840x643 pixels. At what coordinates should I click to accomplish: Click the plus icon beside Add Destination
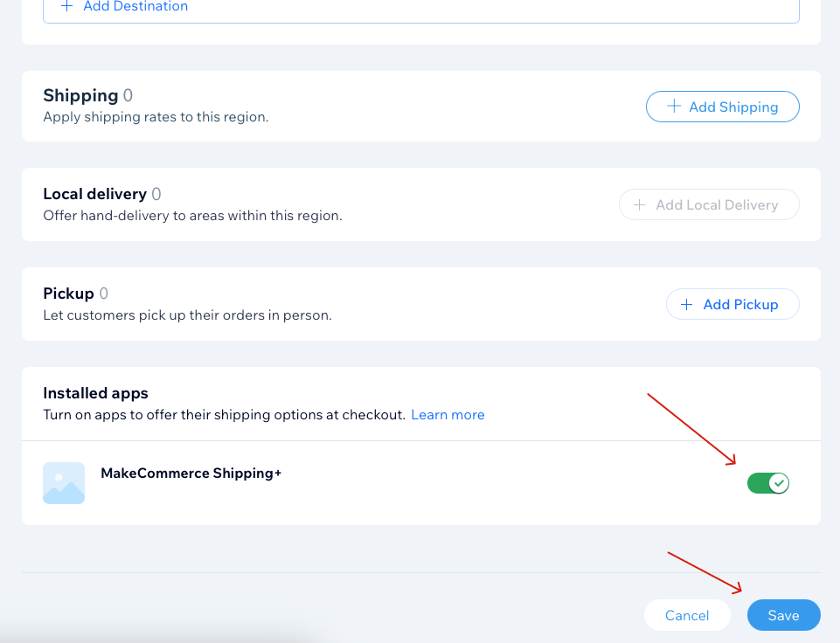67,6
